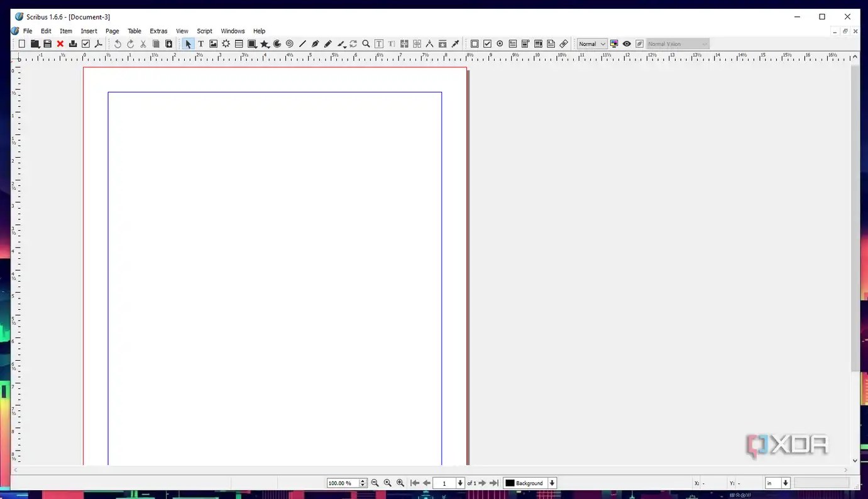Run the Preflight Verifier checkmark icon
This screenshot has height=499, width=868.
pyautogui.click(x=86, y=44)
